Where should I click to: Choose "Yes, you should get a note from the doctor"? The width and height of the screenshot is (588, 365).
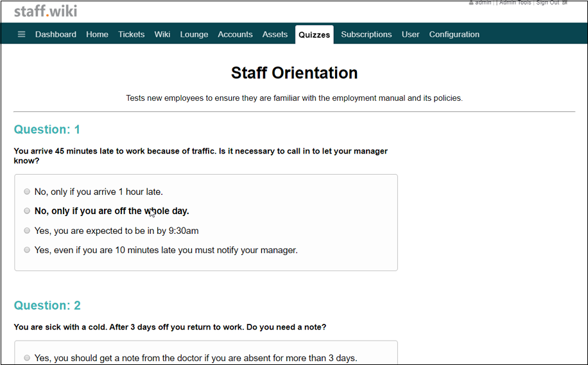tap(27, 358)
